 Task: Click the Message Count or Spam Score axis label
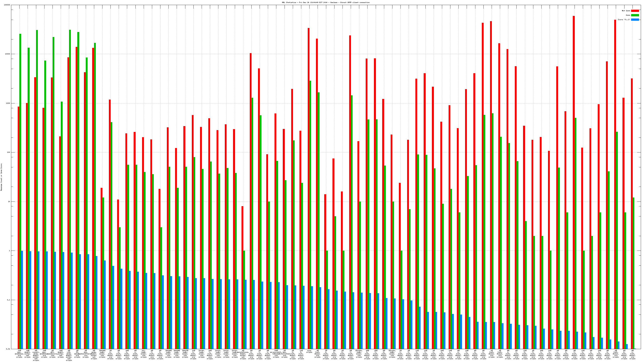[x=1, y=177]
